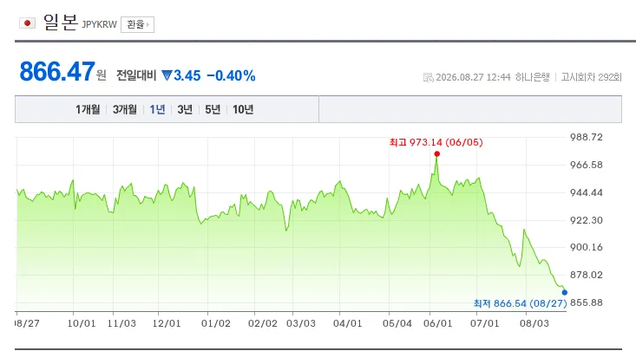Click the 일본 currency title

coord(61,23)
